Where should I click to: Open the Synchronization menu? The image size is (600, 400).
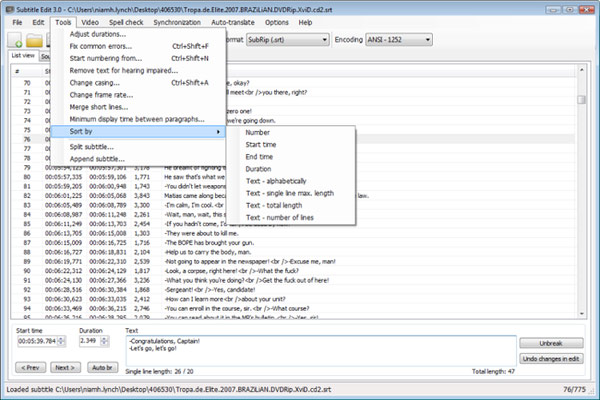[x=171, y=21]
